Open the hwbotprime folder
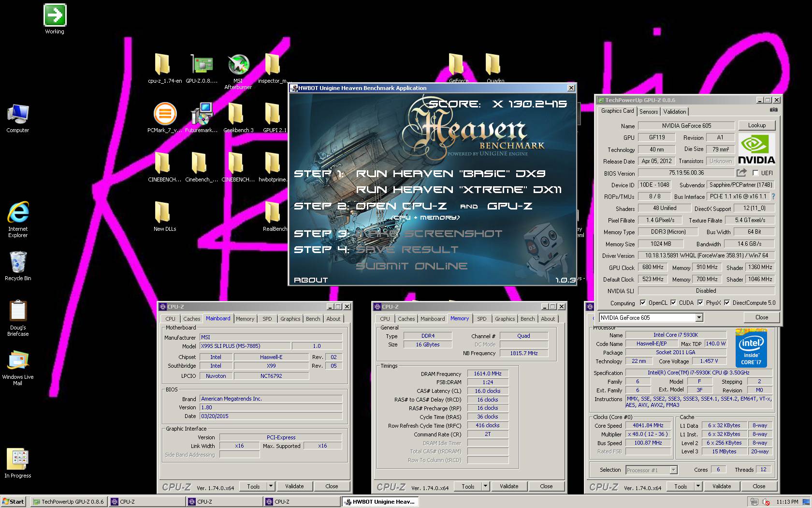Image resolution: width=812 pixels, height=508 pixels. tap(272, 163)
